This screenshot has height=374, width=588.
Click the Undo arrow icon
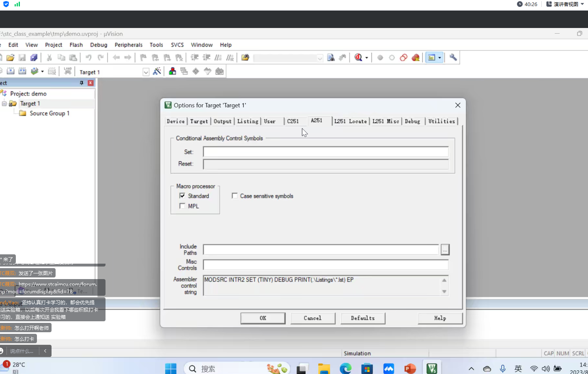pos(88,58)
